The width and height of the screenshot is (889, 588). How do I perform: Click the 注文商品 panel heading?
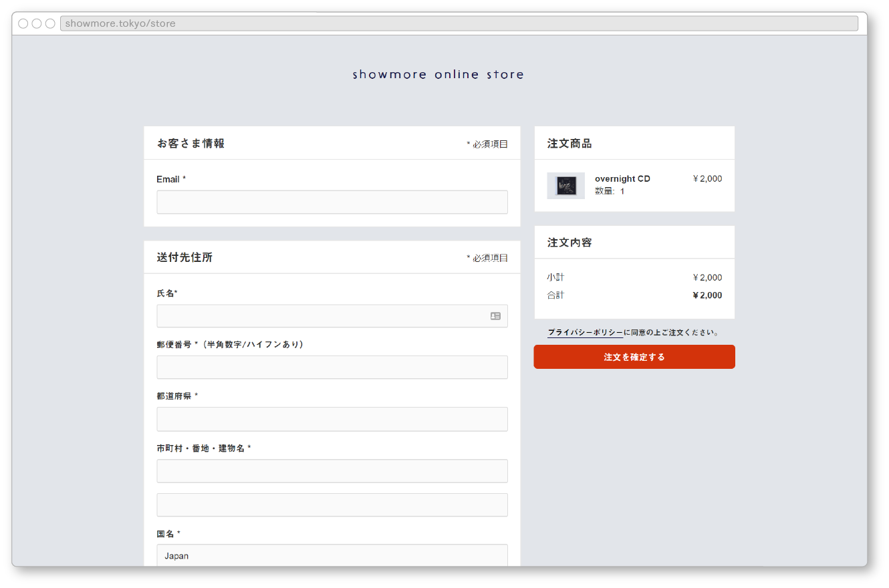[569, 143]
